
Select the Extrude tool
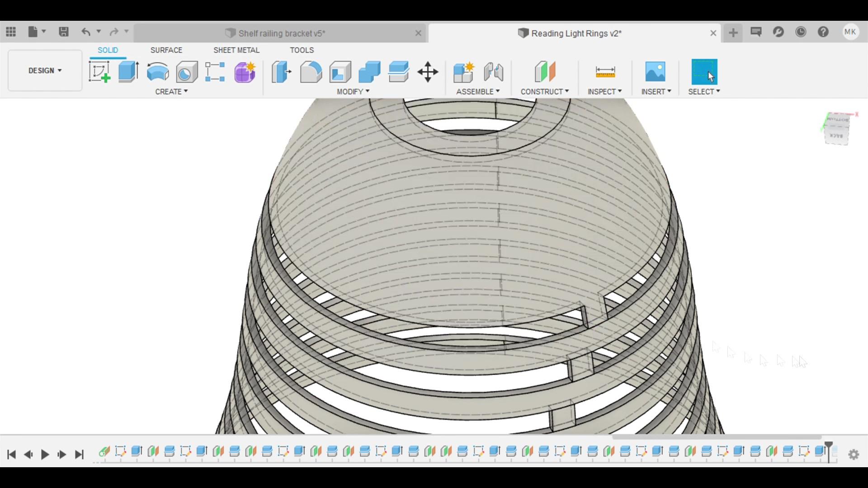point(128,72)
